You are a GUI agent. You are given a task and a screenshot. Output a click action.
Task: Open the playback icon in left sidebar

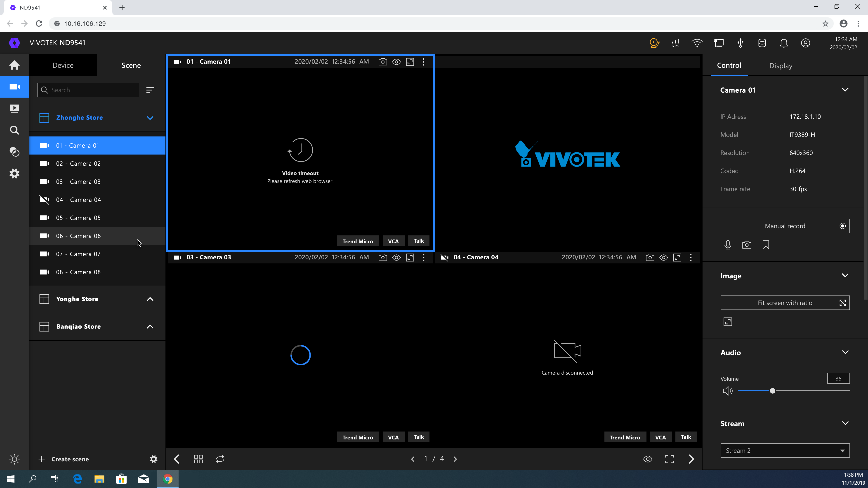tap(14, 108)
